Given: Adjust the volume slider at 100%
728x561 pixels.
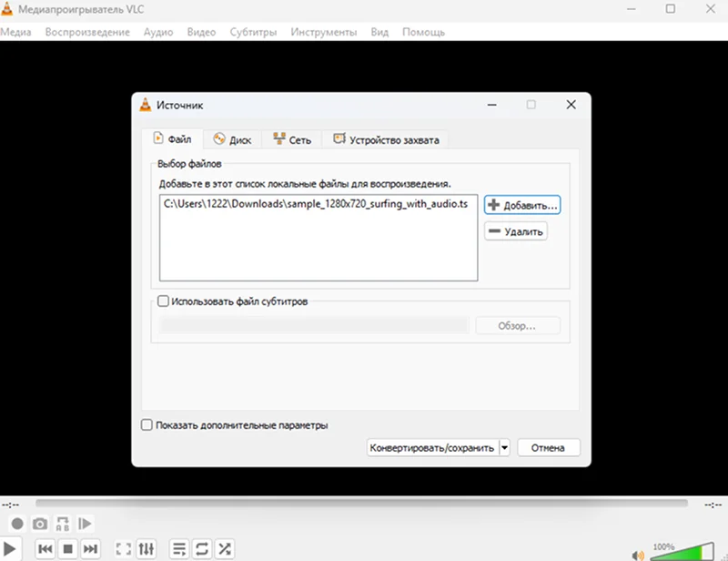Looking at the screenshot, I should [682, 552].
